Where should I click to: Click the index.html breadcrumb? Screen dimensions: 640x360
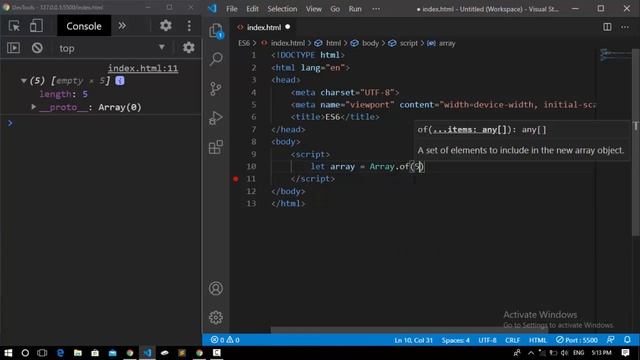(x=287, y=43)
